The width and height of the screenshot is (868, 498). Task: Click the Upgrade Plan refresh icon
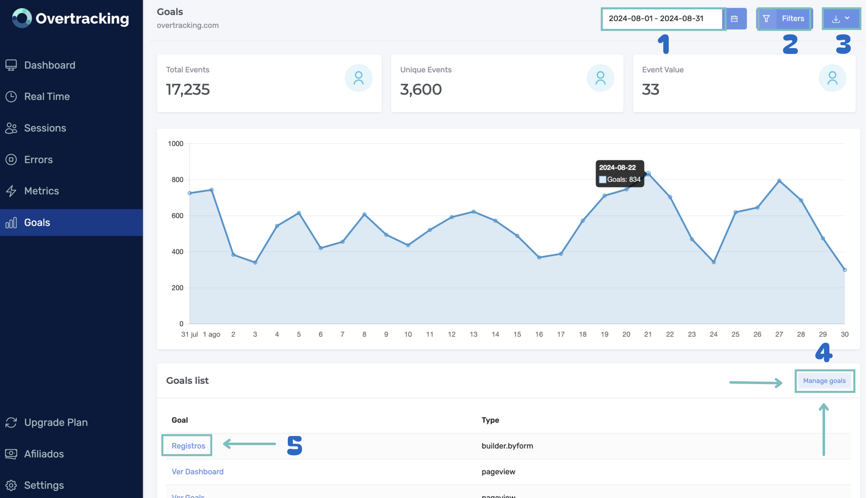click(x=11, y=422)
